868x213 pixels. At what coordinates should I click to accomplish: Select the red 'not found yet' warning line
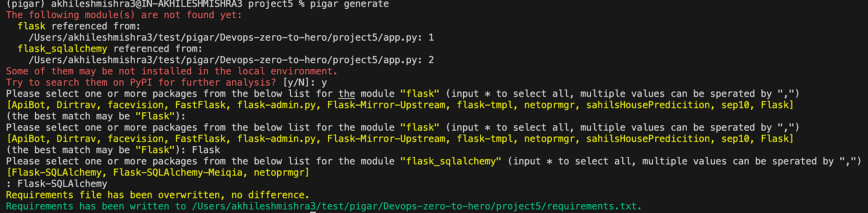coord(124,15)
